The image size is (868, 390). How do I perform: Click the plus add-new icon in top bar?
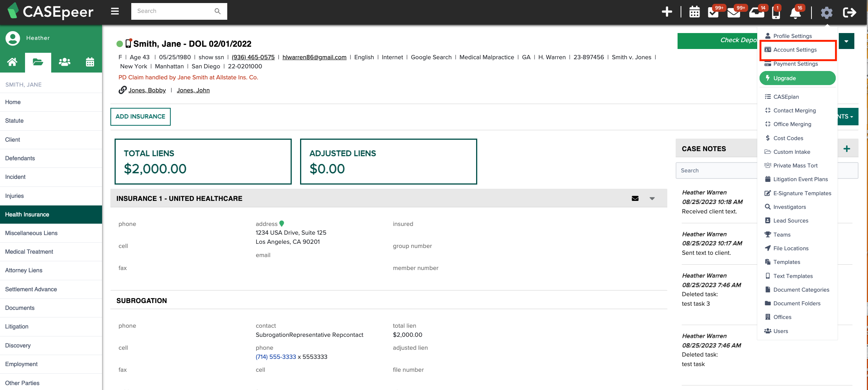pos(667,12)
